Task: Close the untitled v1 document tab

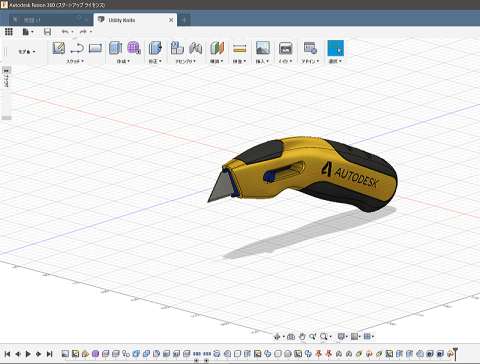Action: [87, 20]
